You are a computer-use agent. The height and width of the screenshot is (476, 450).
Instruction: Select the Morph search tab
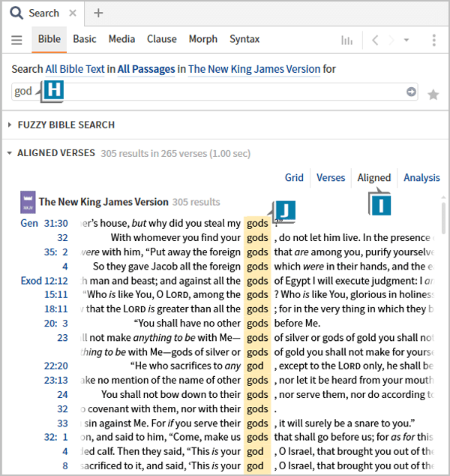202,39
